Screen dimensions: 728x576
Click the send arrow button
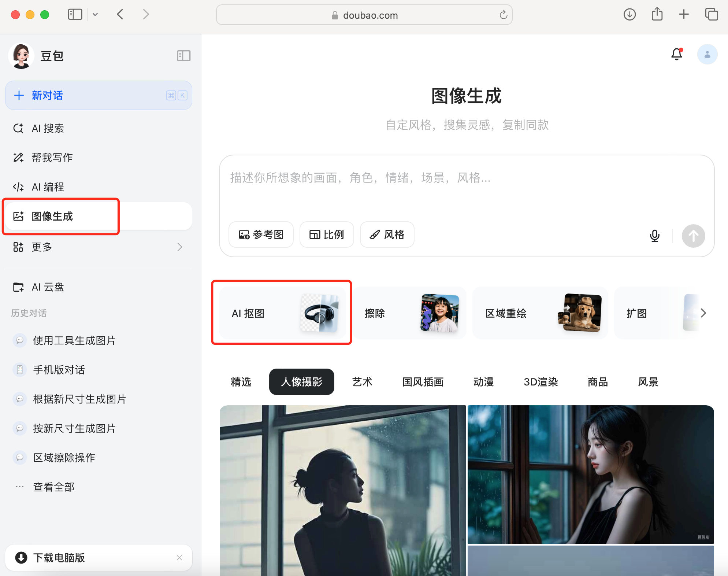point(693,236)
